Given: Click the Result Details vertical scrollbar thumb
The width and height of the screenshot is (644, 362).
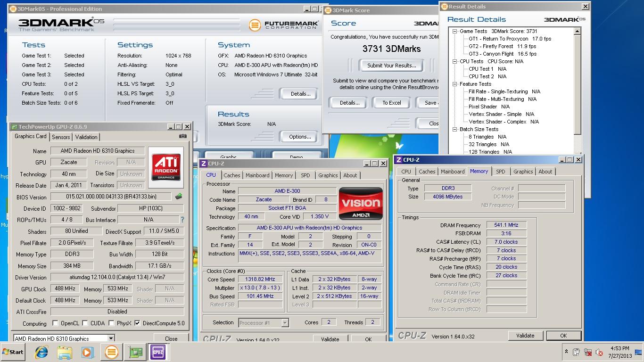Looking at the screenshot, I should (x=578, y=85).
